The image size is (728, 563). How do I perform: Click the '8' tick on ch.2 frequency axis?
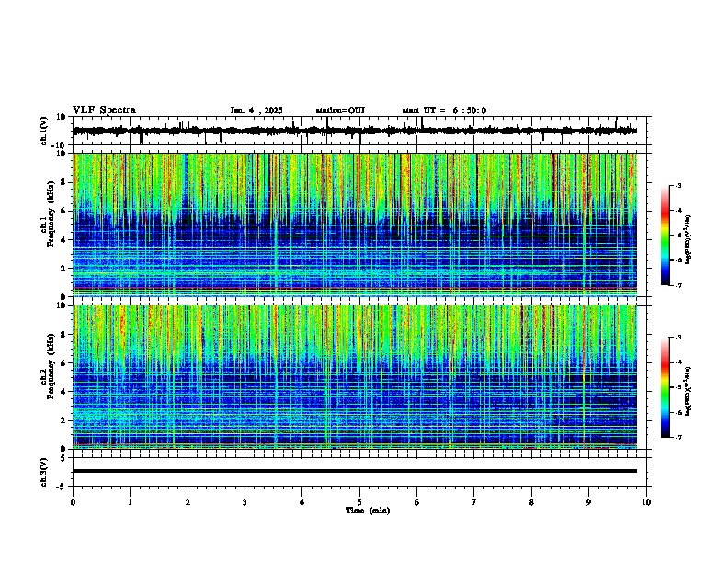tap(64, 335)
